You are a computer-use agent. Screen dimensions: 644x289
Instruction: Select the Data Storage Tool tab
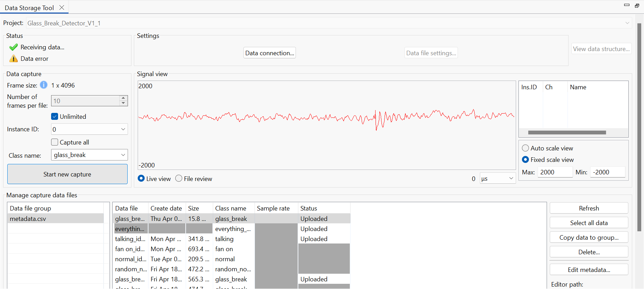coord(29,8)
